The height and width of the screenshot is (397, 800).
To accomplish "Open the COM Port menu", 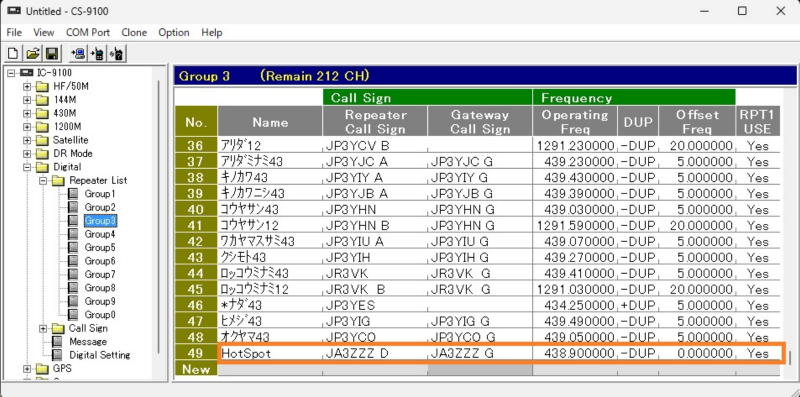I will tap(88, 33).
